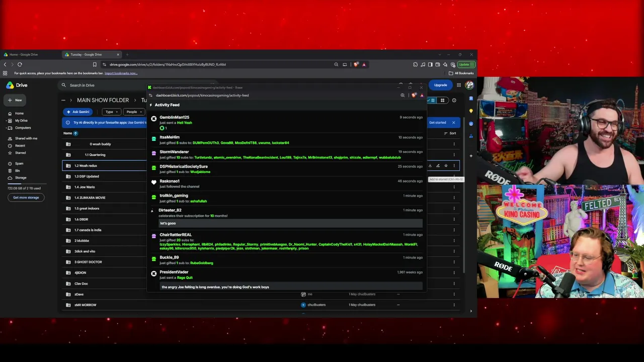Reload the Drive page
This screenshot has width=644, height=362.
coord(20,64)
